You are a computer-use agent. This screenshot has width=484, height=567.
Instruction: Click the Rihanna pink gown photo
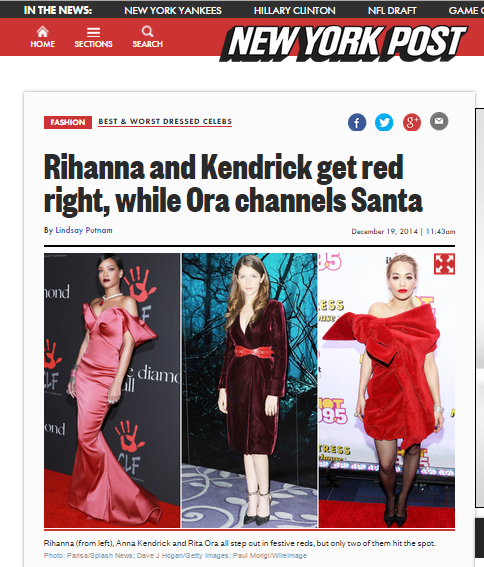[x=112, y=390]
